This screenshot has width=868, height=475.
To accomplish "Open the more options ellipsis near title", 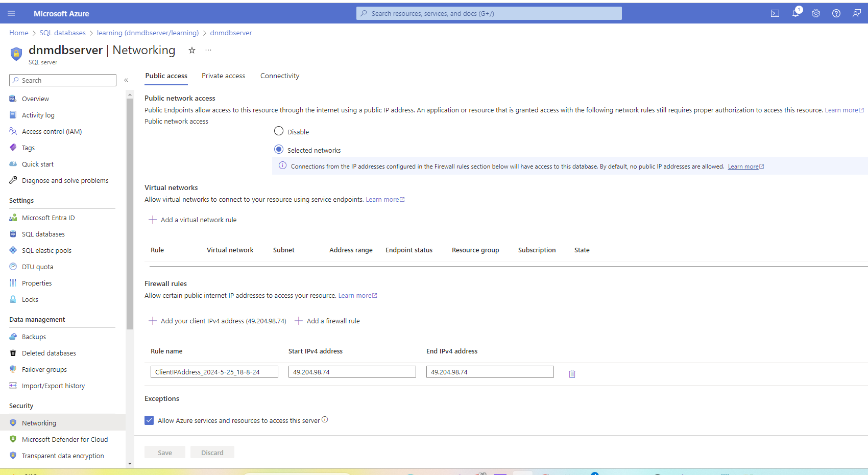I will (208, 50).
